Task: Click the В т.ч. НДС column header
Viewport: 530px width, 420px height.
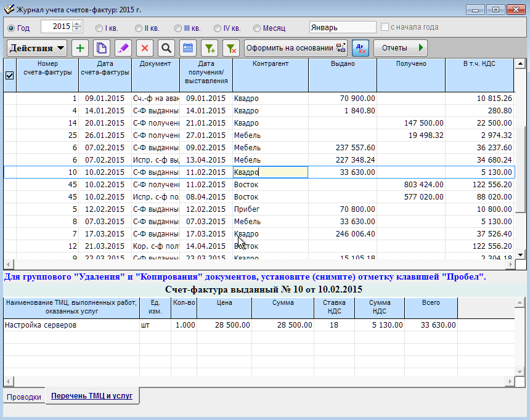Action: (x=479, y=75)
